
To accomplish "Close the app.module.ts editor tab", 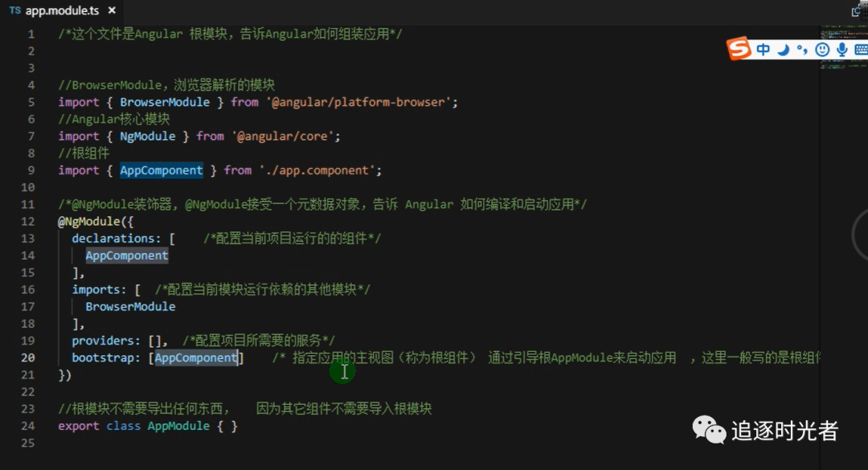I will 112,10.
